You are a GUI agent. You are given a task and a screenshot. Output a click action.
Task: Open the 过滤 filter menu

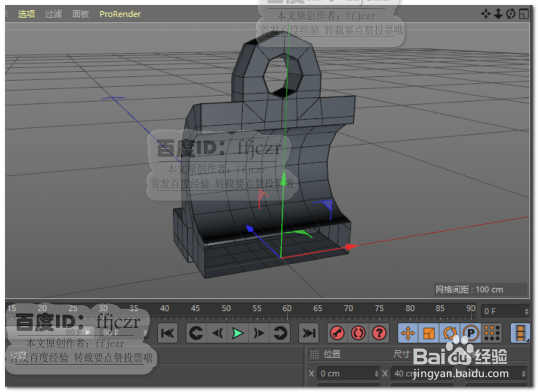[53, 14]
